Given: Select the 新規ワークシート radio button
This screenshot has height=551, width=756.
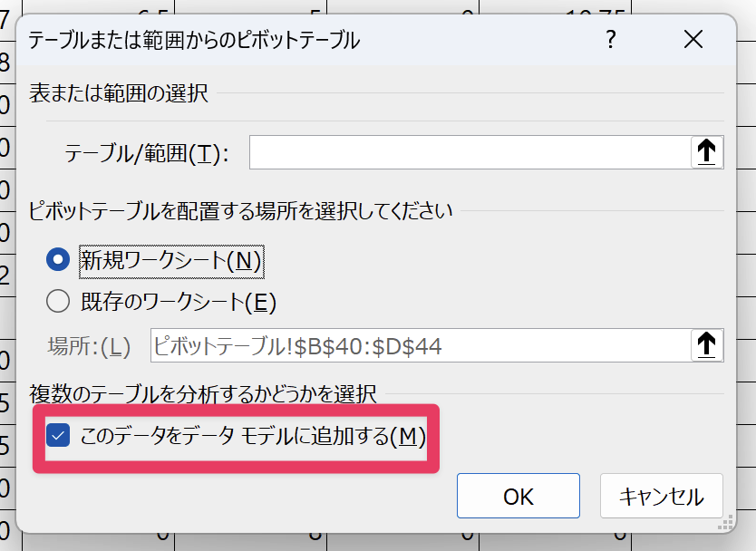Looking at the screenshot, I should 58,261.
